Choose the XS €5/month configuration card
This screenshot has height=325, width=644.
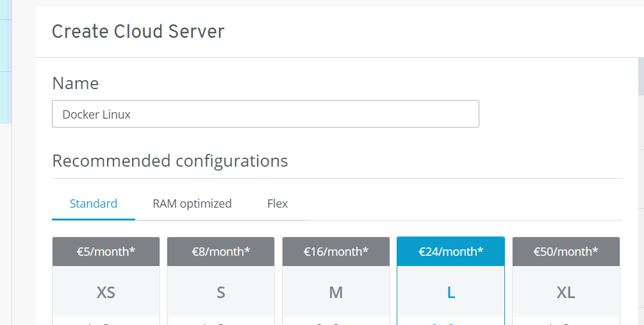pos(106,281)
